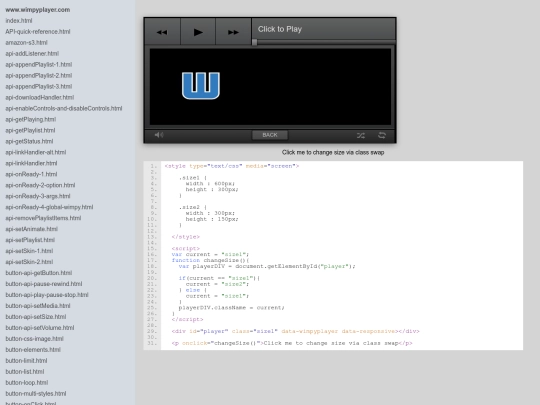Open button-css-image.html

click(34, 339)
